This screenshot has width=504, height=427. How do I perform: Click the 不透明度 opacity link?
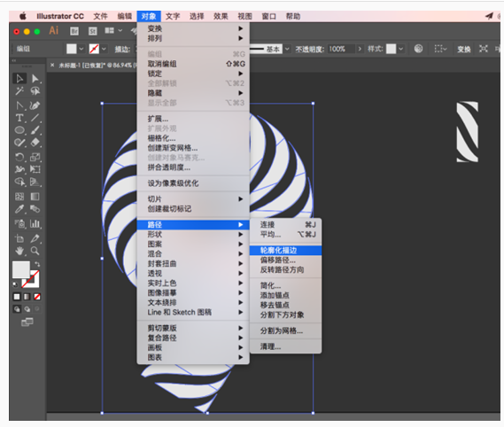pyautogui.click(x=309, y=49)
